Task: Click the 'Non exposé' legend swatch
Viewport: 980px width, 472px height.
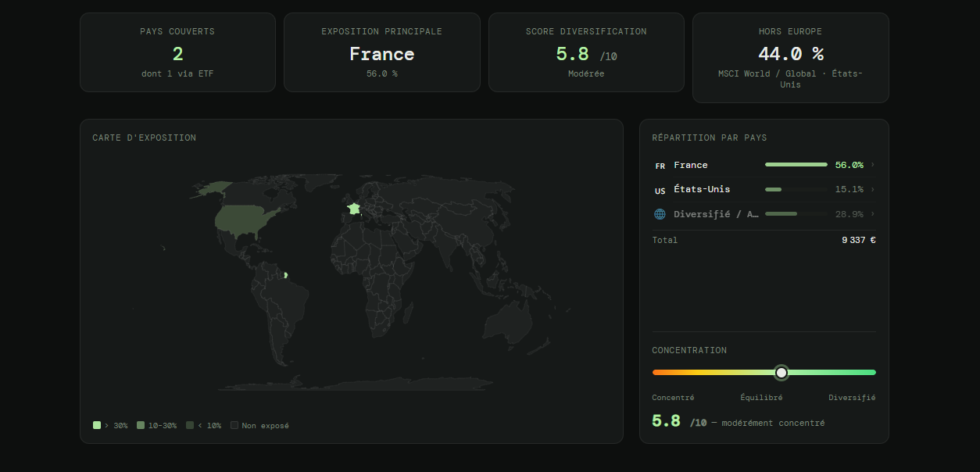Action: point(234,426)
